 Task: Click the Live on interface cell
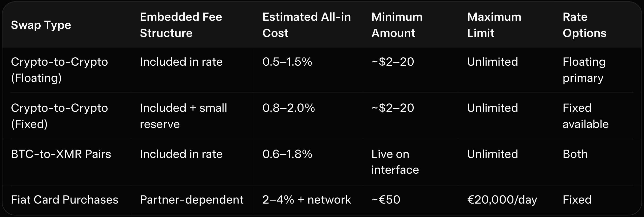tap(395, 162)
